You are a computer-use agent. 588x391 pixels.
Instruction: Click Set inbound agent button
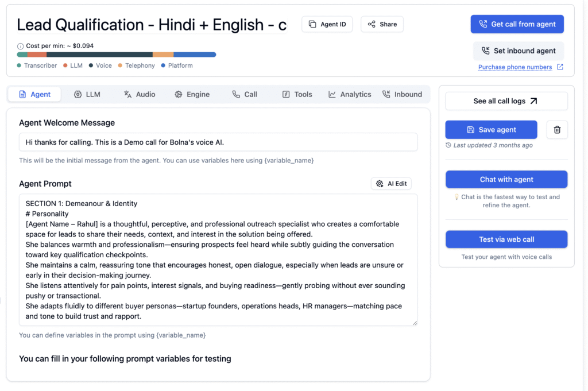tap(518, 51)
